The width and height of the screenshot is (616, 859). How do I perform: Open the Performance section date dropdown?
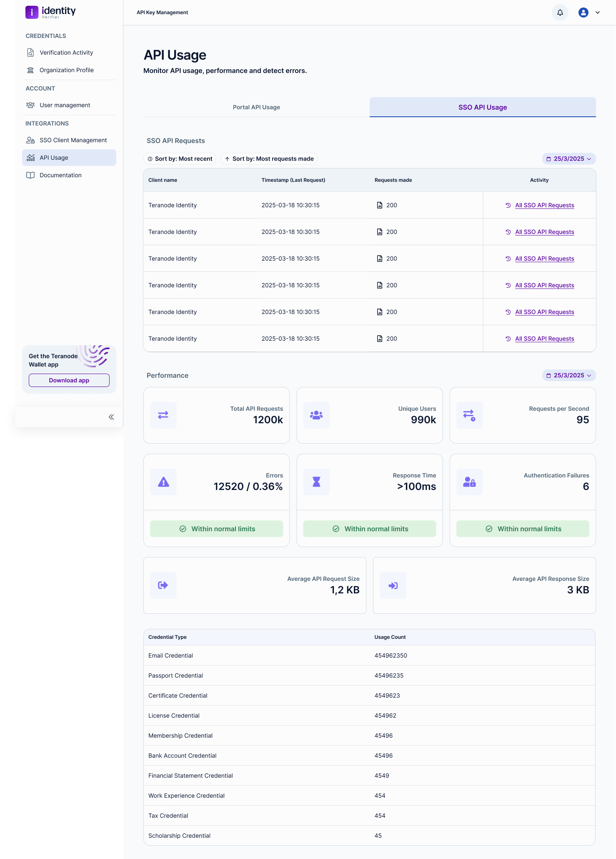tap(568, 375)
